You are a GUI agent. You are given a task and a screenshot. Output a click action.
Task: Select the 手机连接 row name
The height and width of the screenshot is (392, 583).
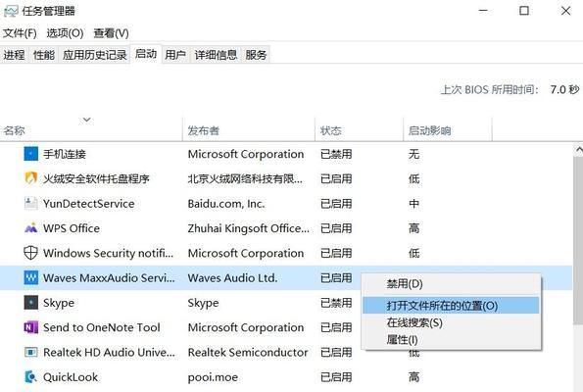point(65,154)
